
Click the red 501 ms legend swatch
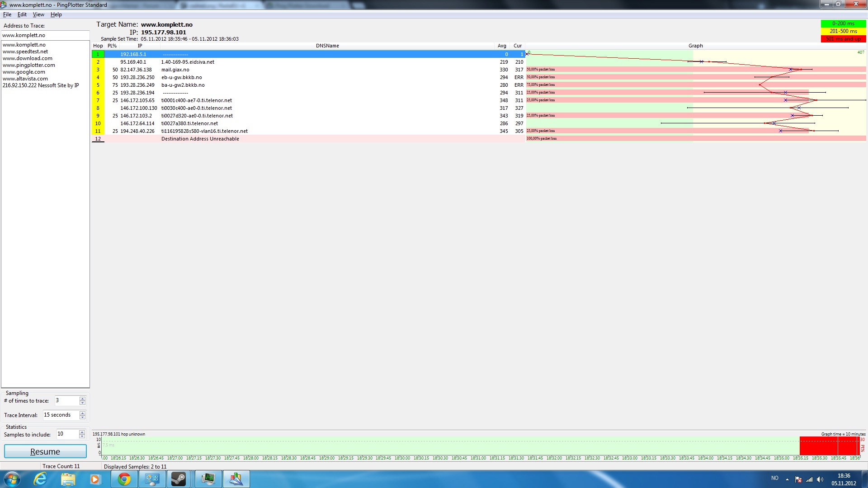click(843, 39)
